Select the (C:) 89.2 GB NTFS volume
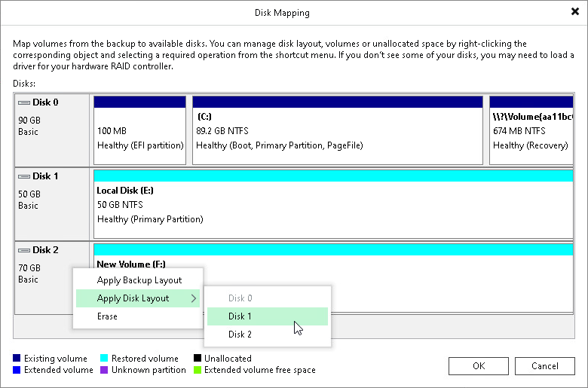Viewport: 588px width, 388px height. point(338,130)
